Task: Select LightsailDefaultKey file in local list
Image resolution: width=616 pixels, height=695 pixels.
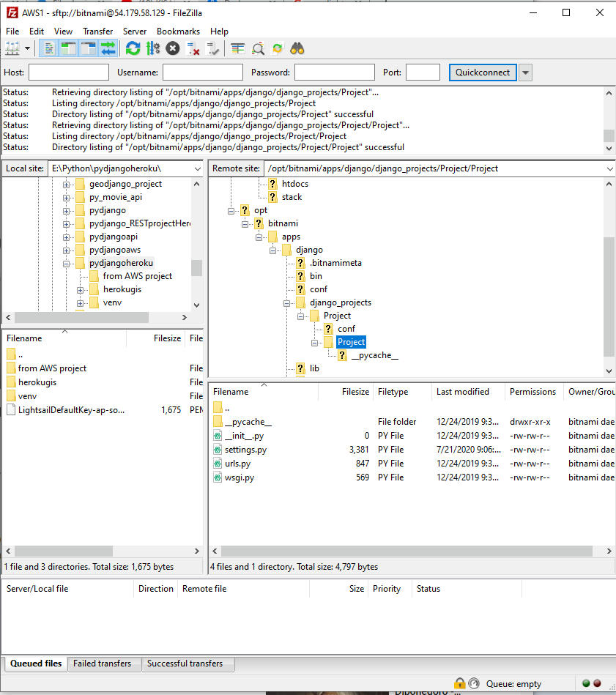Action: click(x=71, y=410)
